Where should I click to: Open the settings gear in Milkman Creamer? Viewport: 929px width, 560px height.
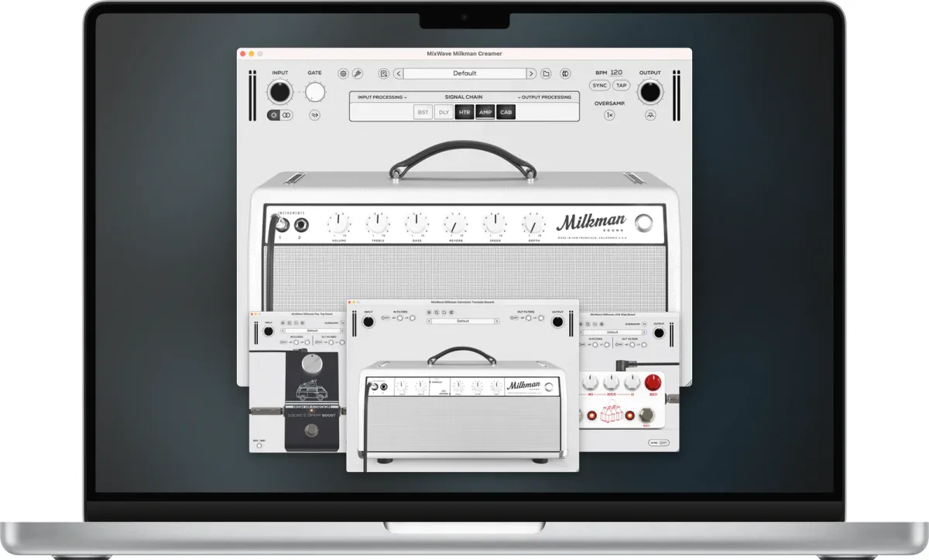[x=343, y=73]
